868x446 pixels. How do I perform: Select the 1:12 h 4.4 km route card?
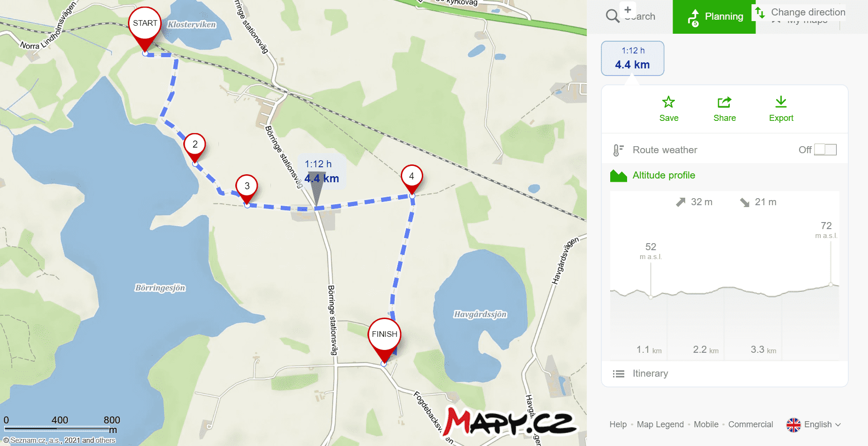click(632, 59)
